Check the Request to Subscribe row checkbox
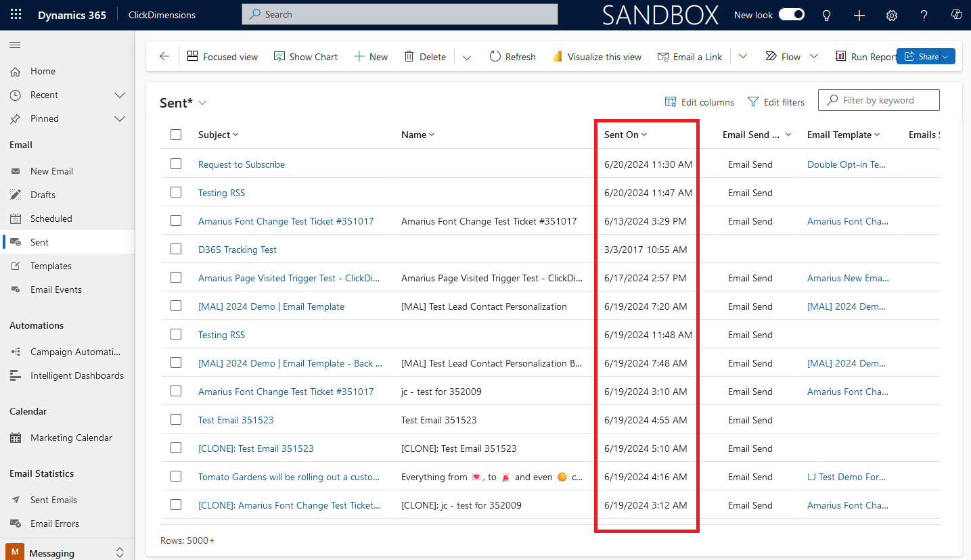 [176, 164]
